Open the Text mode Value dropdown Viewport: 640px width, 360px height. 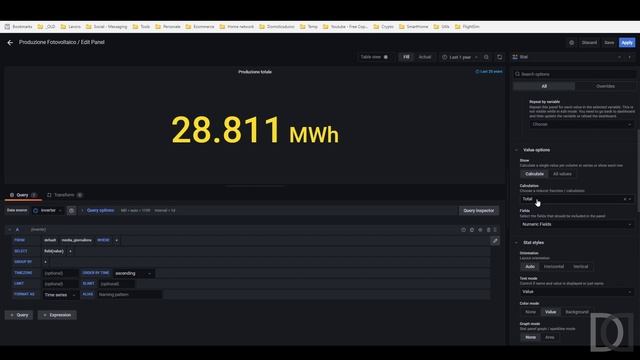tap(576, 292)
